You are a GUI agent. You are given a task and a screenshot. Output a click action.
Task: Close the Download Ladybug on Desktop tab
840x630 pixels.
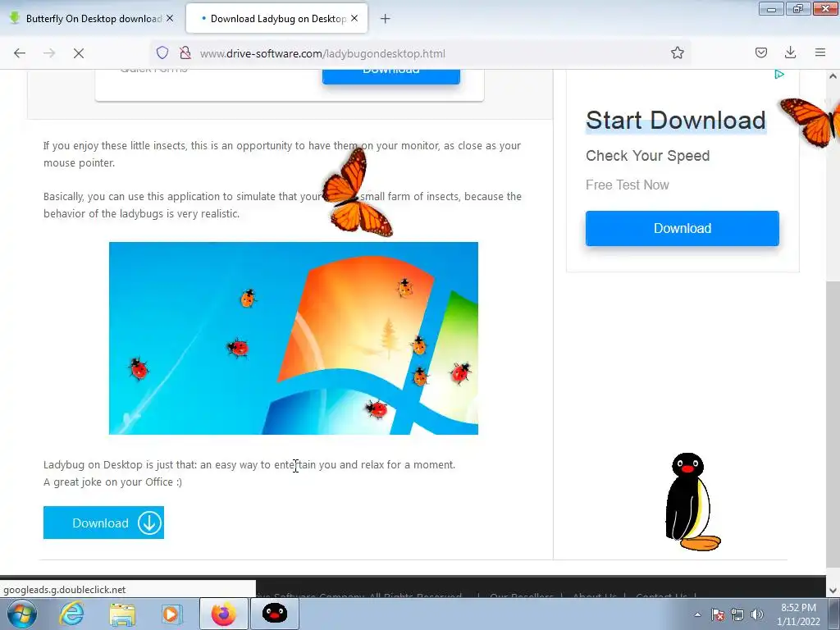(x=354, y=18)
